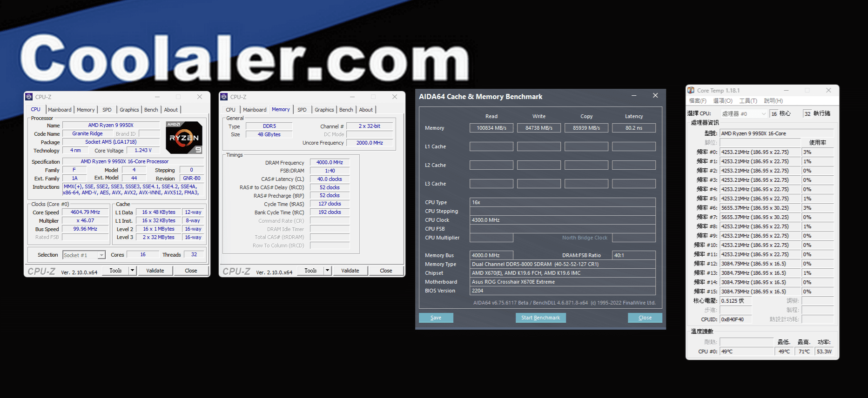Click the Memory Size value 48 GBytes
868x398 pixels.
(269, 134)
